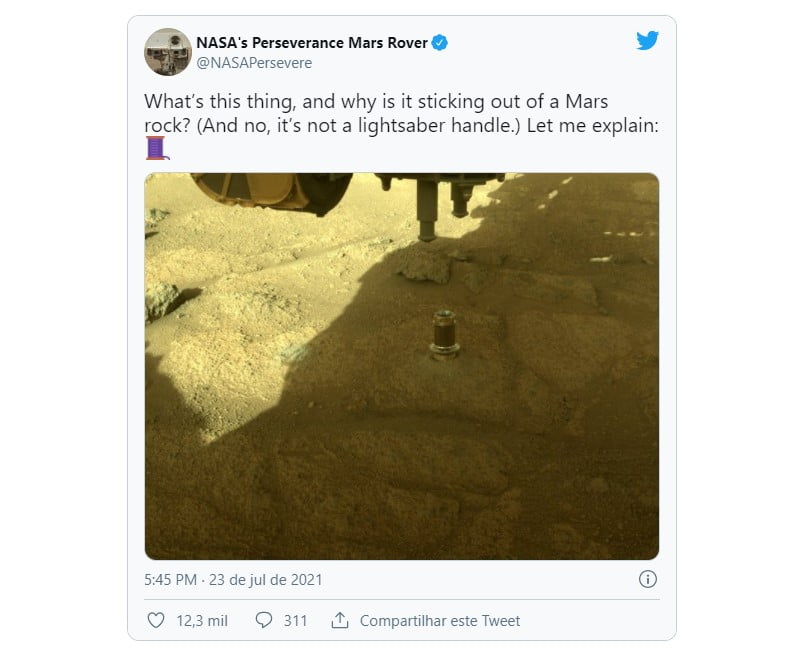View the 311 replies count

[x=295, y=621]
